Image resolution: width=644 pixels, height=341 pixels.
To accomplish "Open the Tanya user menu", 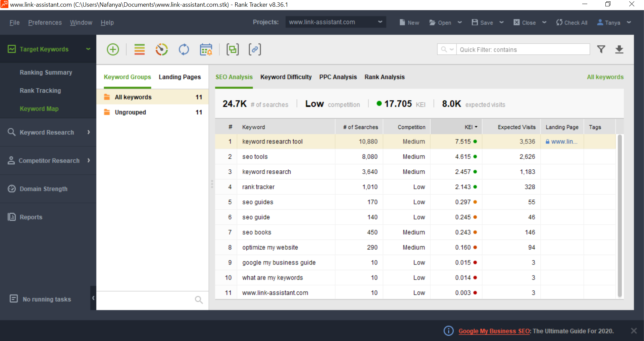I will pos(613,23).
